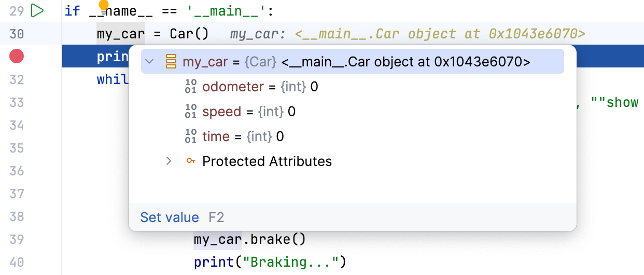Click line number 33 in the gutter
Viewport: 644px width, 275px height.
(x=17, y=102)
